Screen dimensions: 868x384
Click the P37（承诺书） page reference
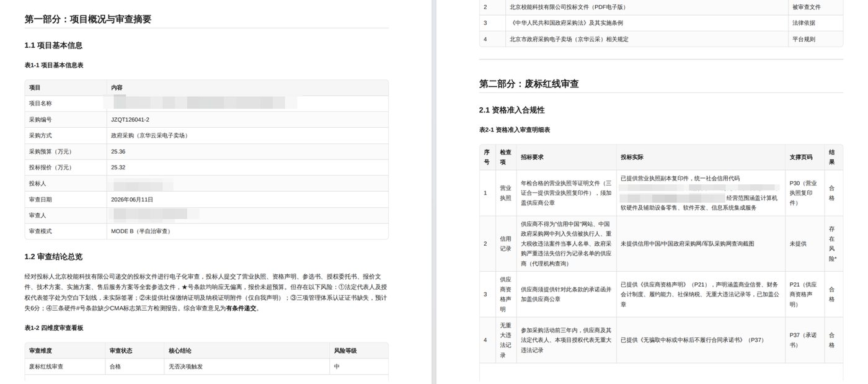click(x=803, y=339)
